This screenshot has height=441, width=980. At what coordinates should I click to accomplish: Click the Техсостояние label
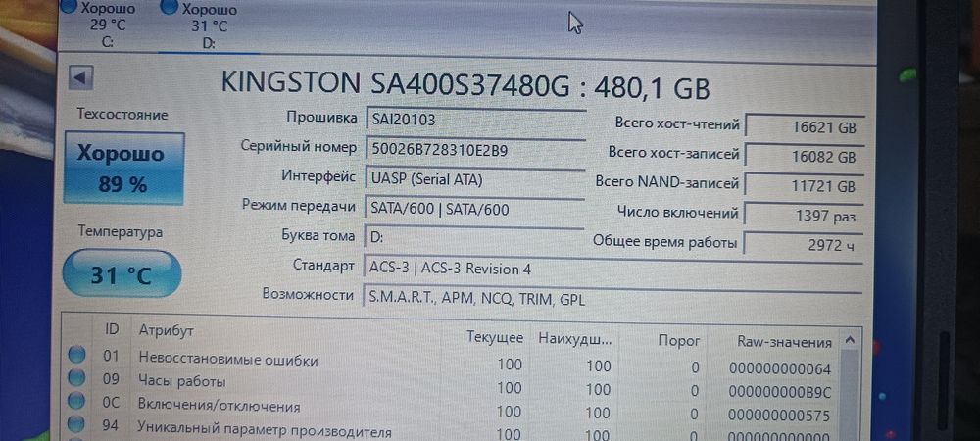pos(122,115)
